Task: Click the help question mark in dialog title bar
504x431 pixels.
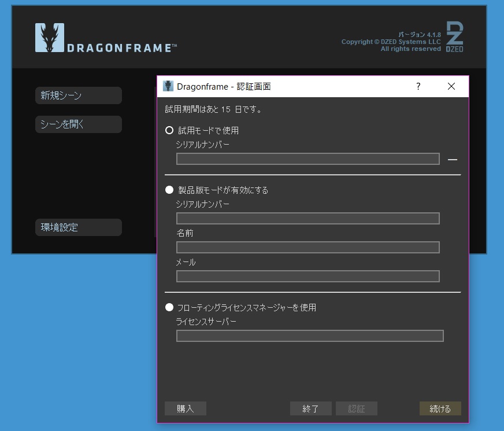Action: click(x=418, y=86)
